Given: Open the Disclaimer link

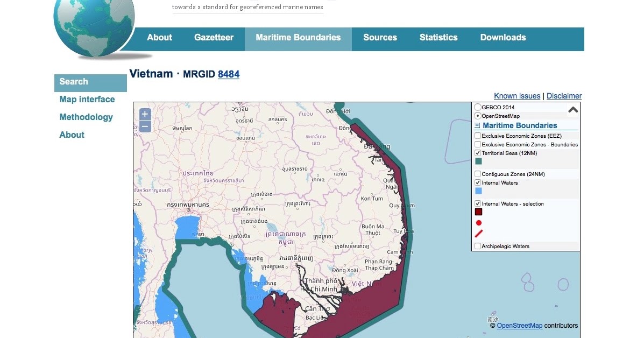Looking at the screenshot, I should point(564,96).
